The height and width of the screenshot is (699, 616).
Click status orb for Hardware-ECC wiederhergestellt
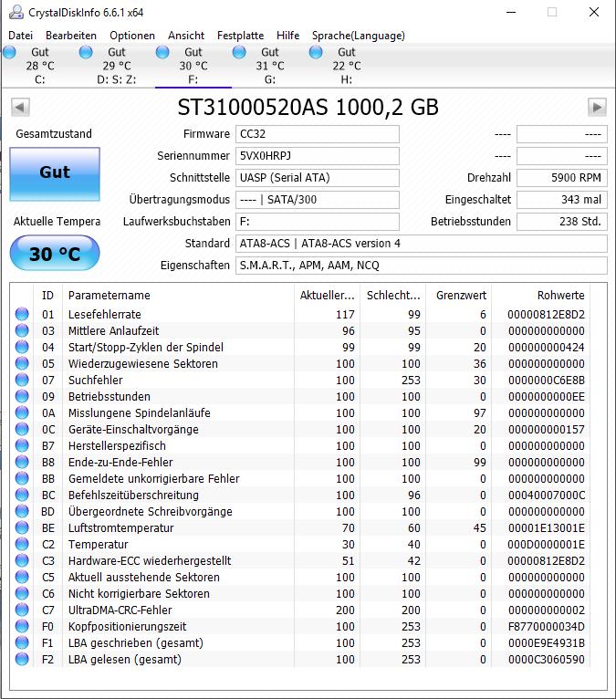pos(22,561)
